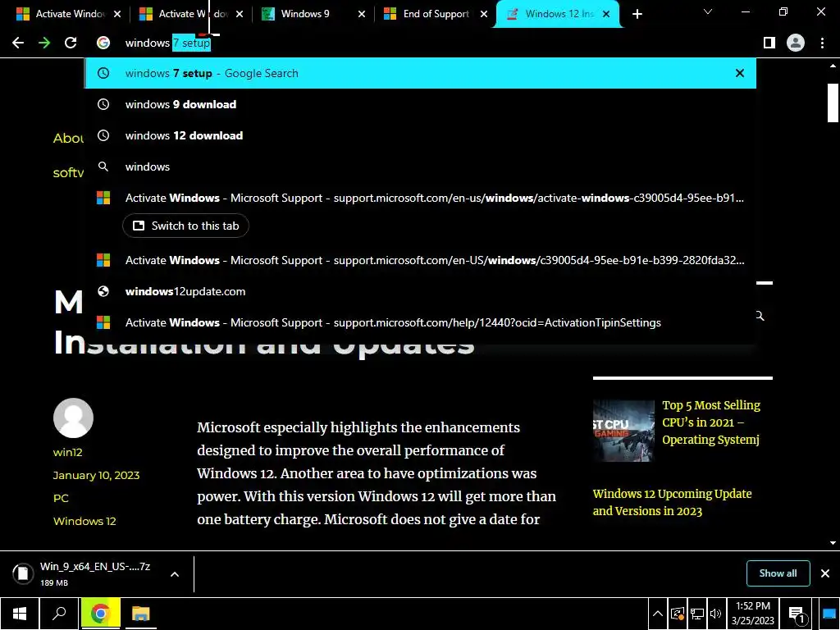Open the notification center icon
The width and height of the screenshot is (840, 630).
(x=797, y=614)
